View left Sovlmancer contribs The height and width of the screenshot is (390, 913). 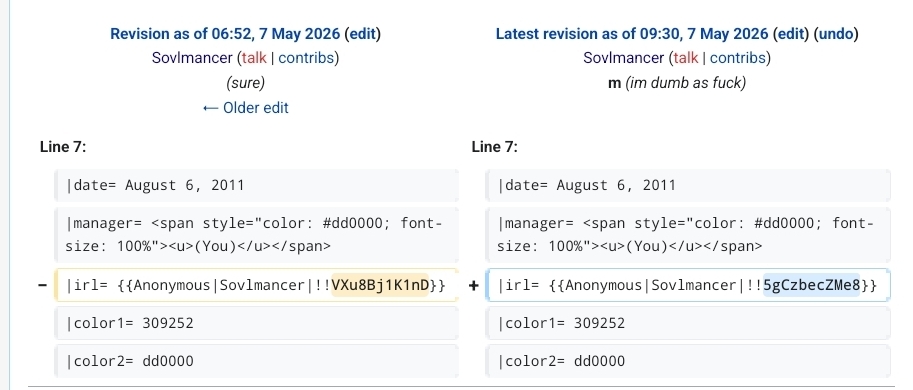[x=306, y=58]
